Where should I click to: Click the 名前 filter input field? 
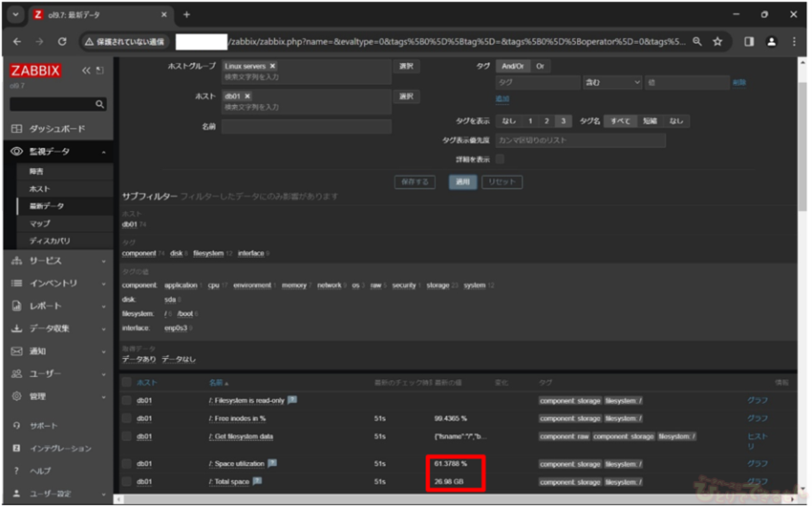pyautogui.click(x=306, y=126)
